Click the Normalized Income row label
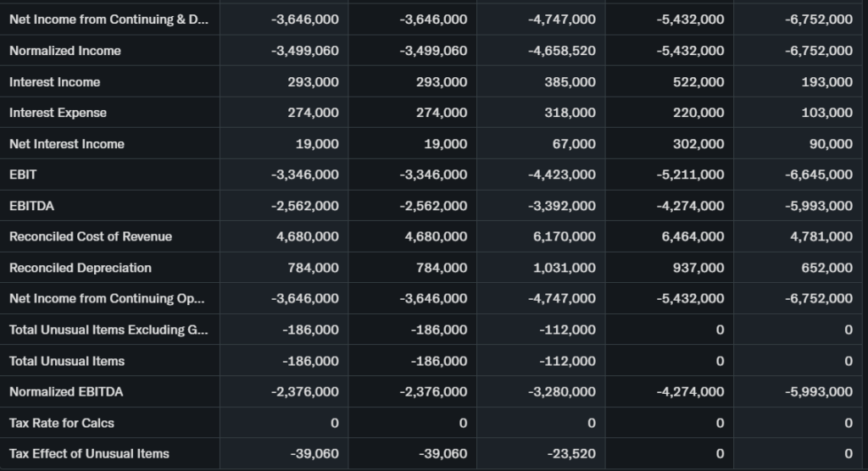868x471 pixels. tap(65, 51)
